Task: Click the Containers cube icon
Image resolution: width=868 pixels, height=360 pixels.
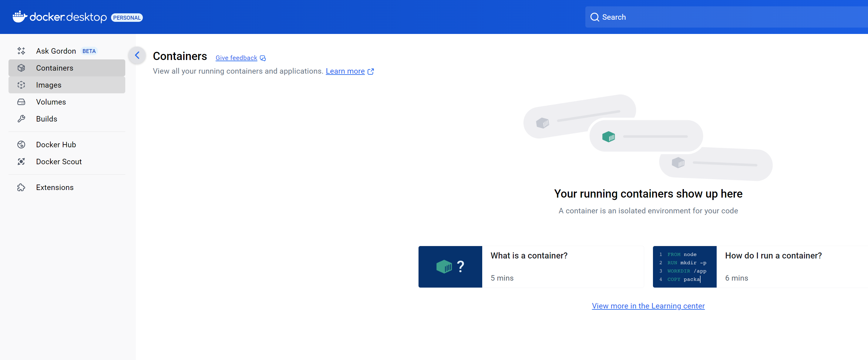Action: tap(21, 68)
